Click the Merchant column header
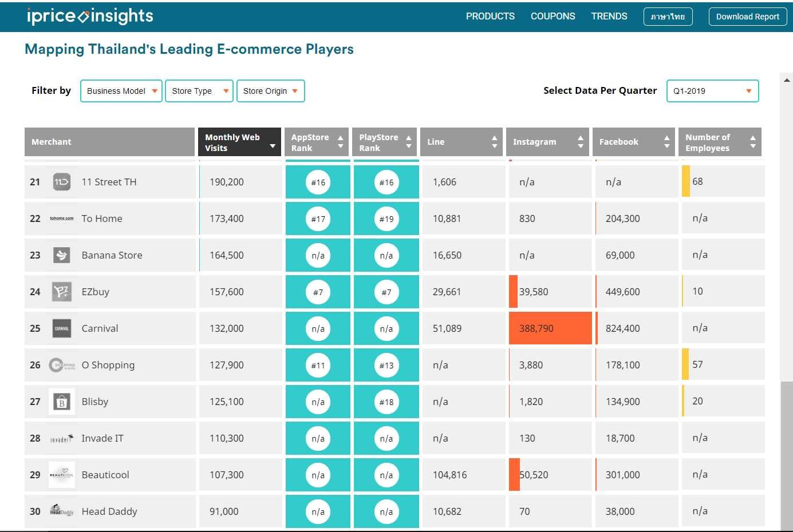 click(109, 142)
